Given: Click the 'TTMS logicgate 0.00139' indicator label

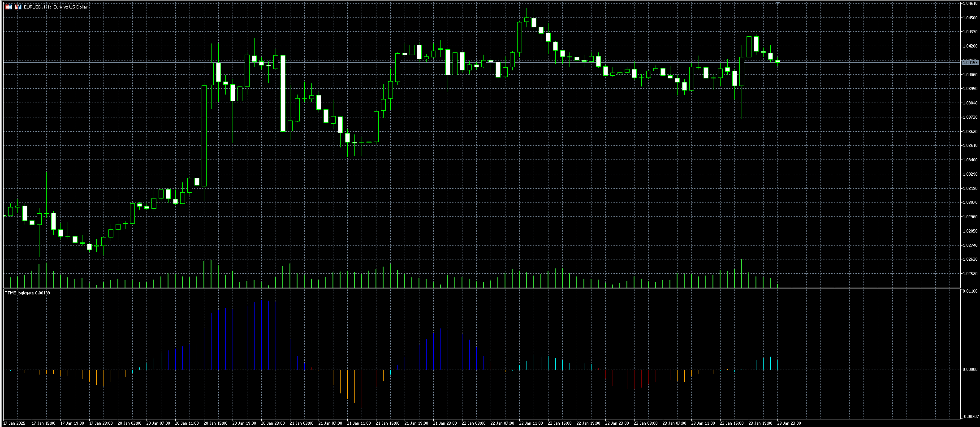Looking at the screenshot, I should 27,293.
